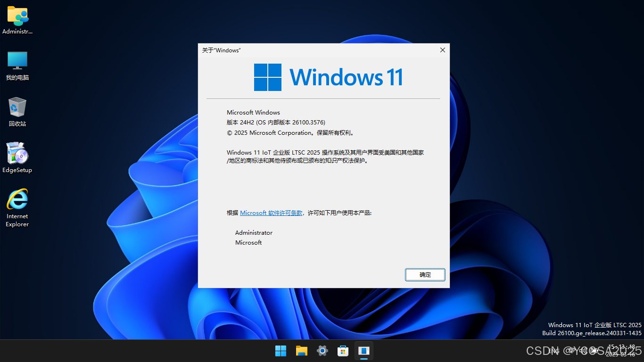Click the Windows 11 logo in dialog

pos(328,77)
